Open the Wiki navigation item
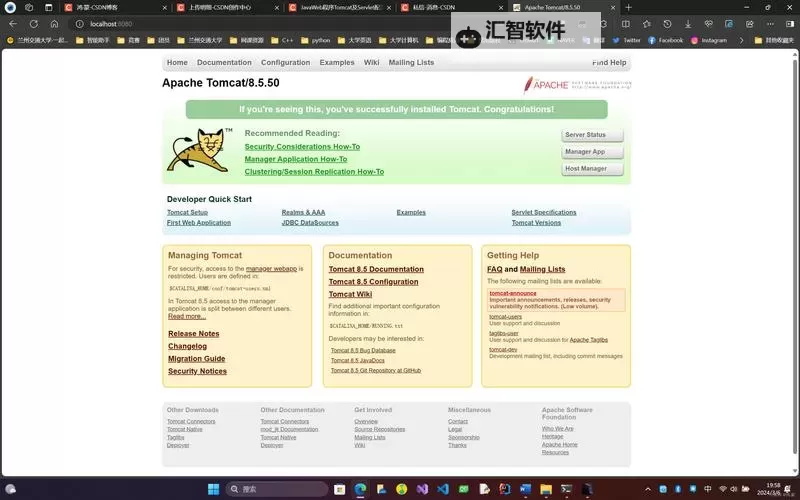The width and height of the screenshot is (800, 500). coord(371,62)
